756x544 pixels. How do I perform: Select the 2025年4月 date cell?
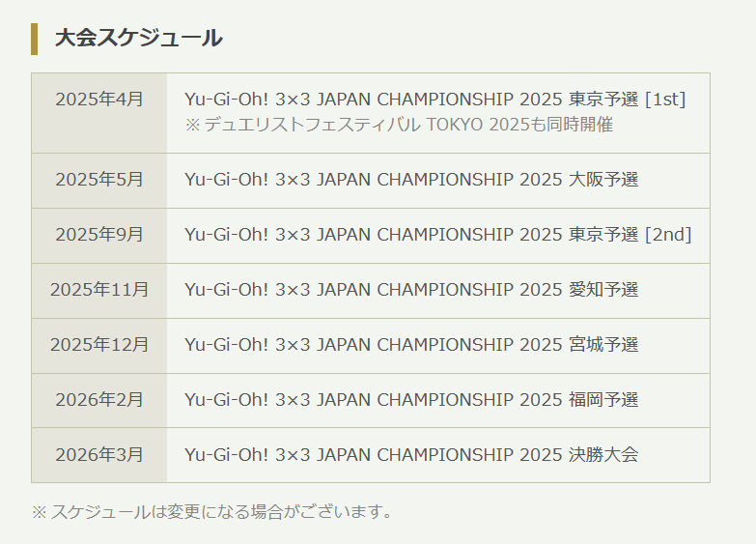point(99,113)
